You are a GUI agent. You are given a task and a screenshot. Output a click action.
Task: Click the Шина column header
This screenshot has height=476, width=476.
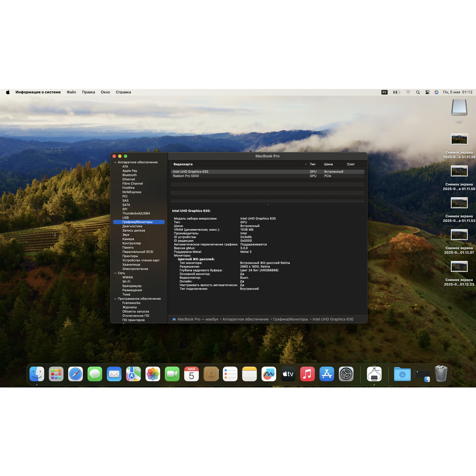tap(328, 164)
